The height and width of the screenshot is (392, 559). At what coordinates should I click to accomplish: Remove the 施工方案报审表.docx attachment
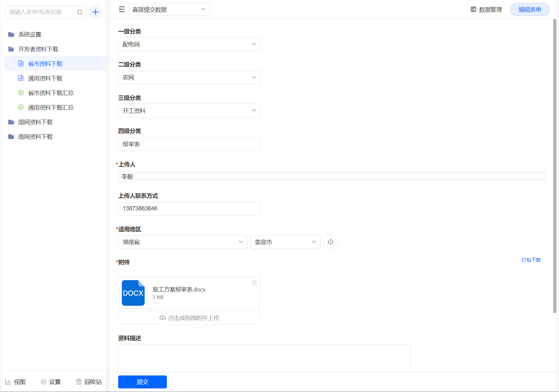coord(254,283)
